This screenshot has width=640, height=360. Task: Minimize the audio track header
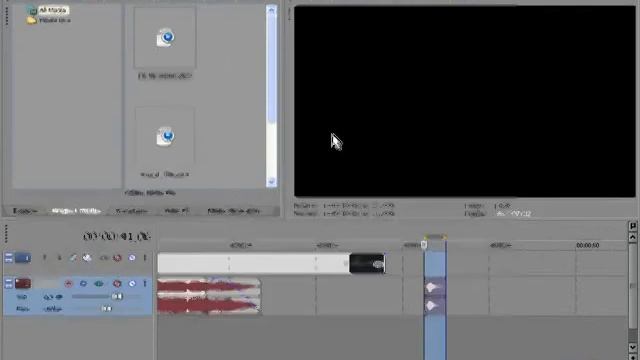[9, 283]
